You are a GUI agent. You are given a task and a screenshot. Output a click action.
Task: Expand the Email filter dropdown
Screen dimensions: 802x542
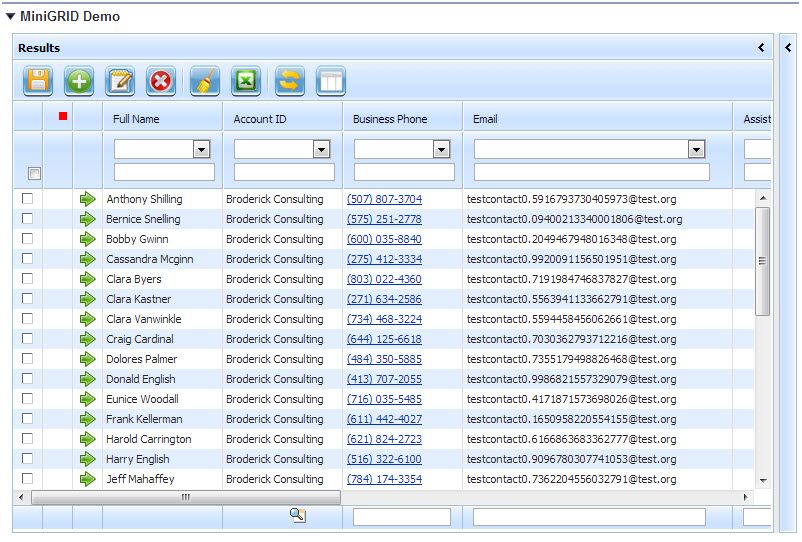697,149
